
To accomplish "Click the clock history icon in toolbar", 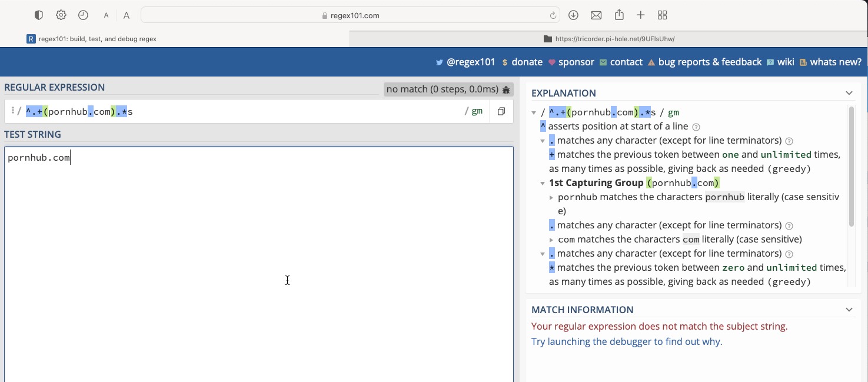I will coord(83,15).
